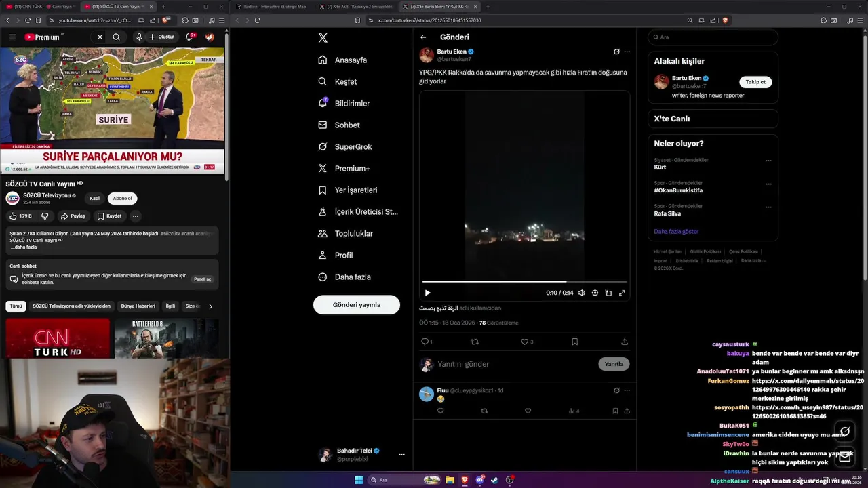Image resolution: width=868 pixels, height=488 pixels.
Task: Open CNN TÜRK HD video thumbnail
Action: [x=58, y=338]
